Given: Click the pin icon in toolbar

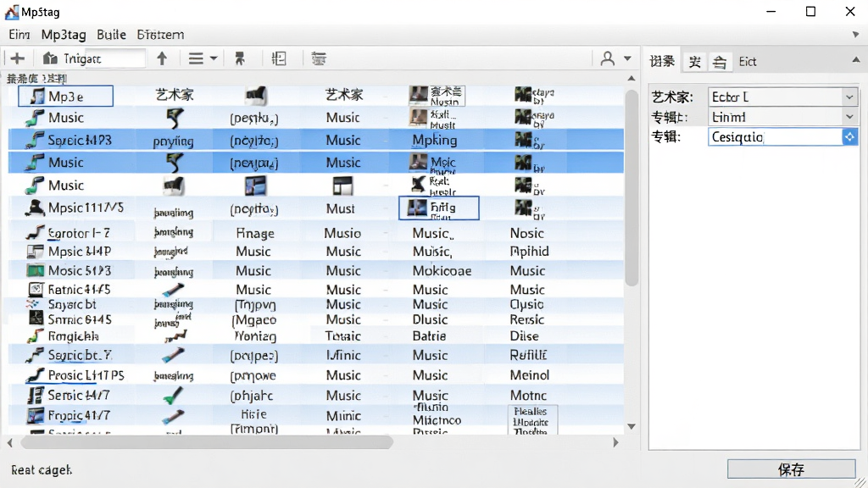Looking at the screenshot, I should tap(240, 58).
